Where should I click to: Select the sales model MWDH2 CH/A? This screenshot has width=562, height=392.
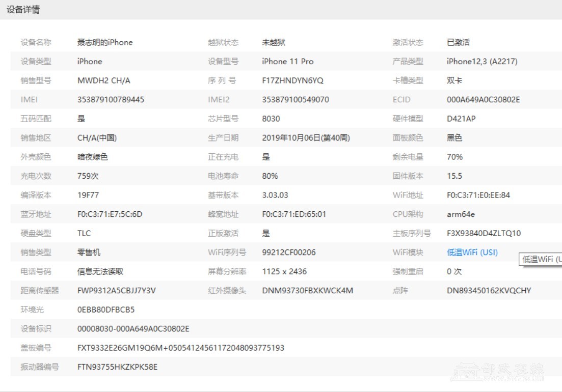[103, 80]
